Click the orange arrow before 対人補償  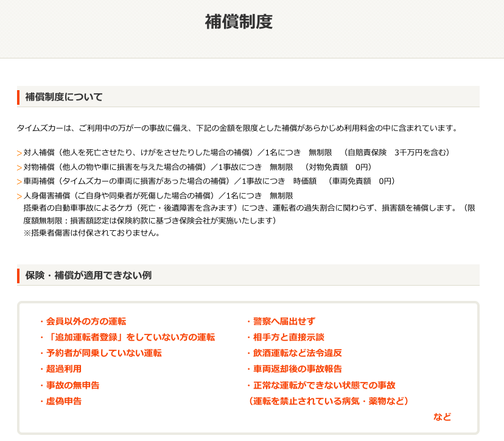pyautogui.click(x=19, y=153)
